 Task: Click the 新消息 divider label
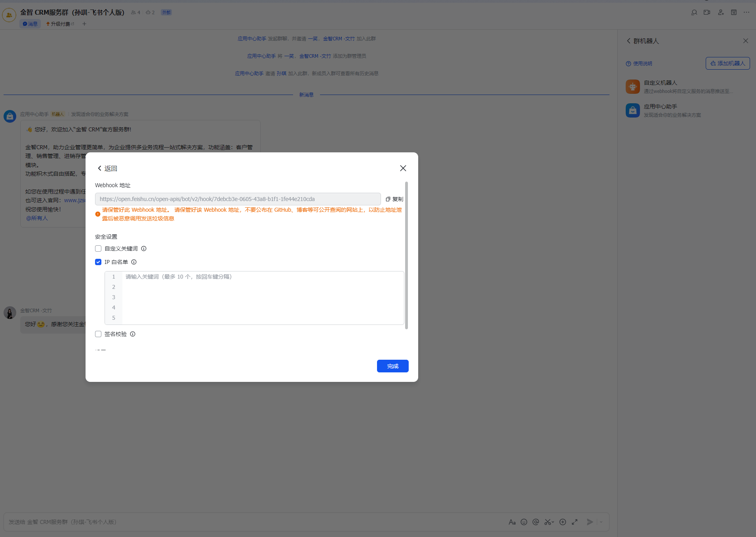coord(306,95)
